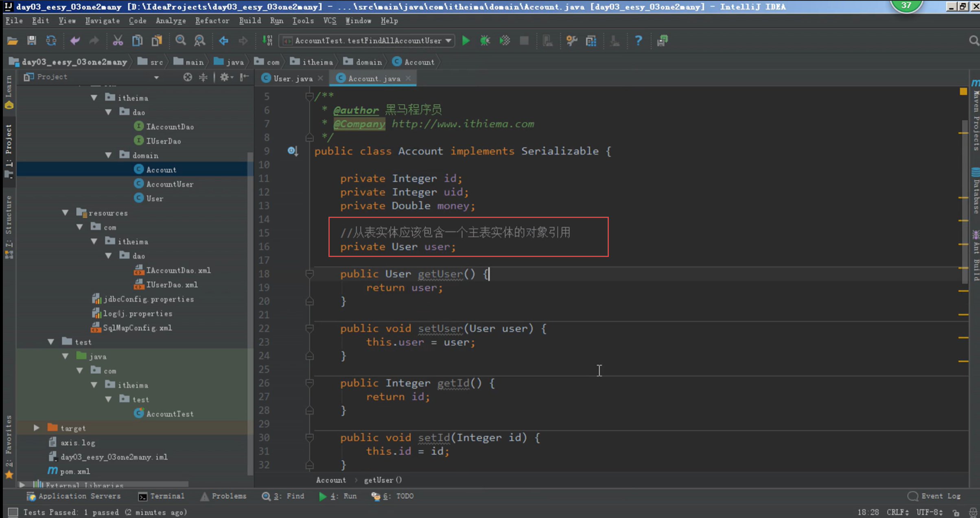
Task: Switch to the User.java tab
Action: pyautogui.click(x=292, y=78)
